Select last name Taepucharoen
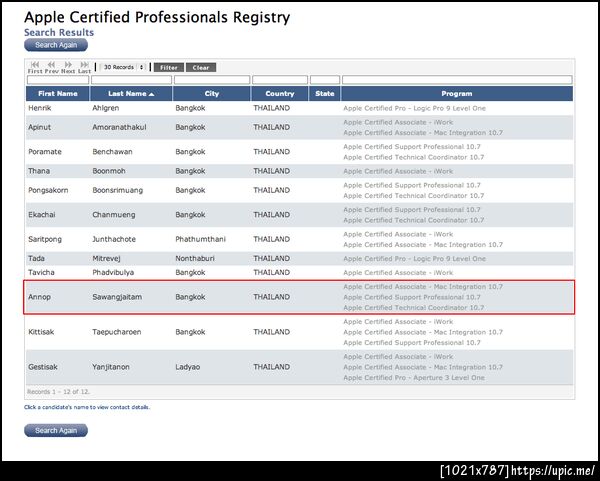 pos(117,332)
